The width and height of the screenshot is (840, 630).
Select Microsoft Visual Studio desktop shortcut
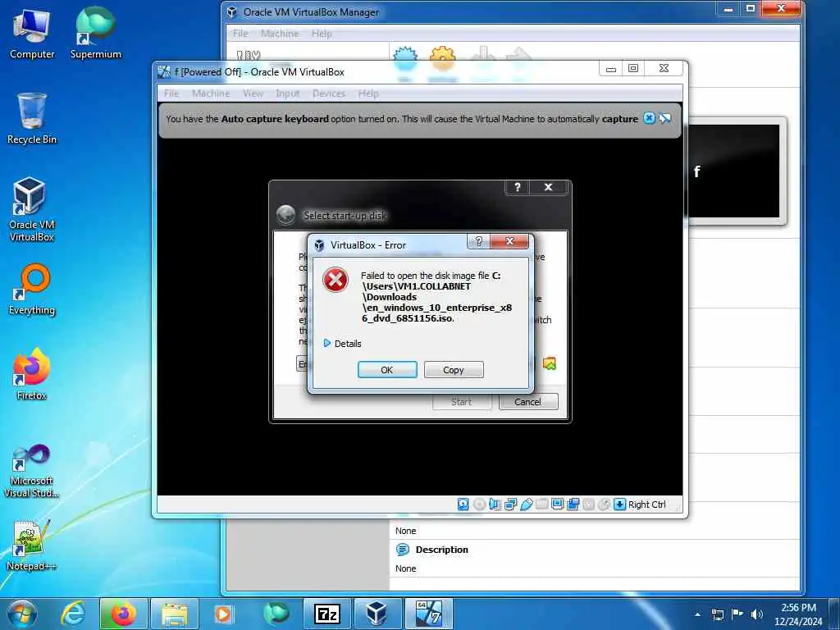pos(32,472)
